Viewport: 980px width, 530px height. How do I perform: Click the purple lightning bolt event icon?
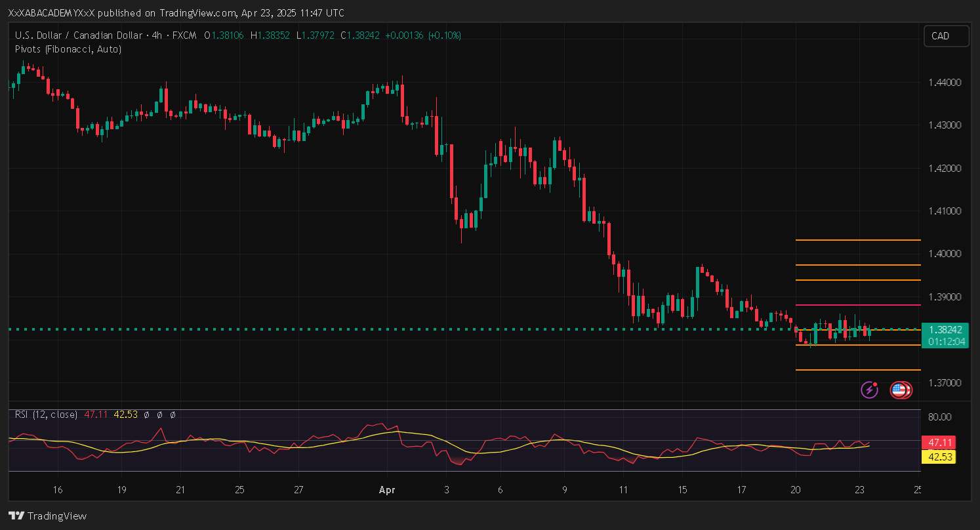(x=870, y=390)
